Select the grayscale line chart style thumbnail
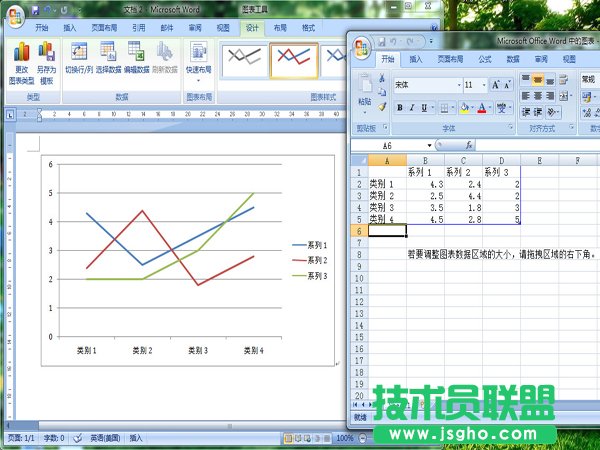This screenshot has height=450, width=600. click(245, 60)
